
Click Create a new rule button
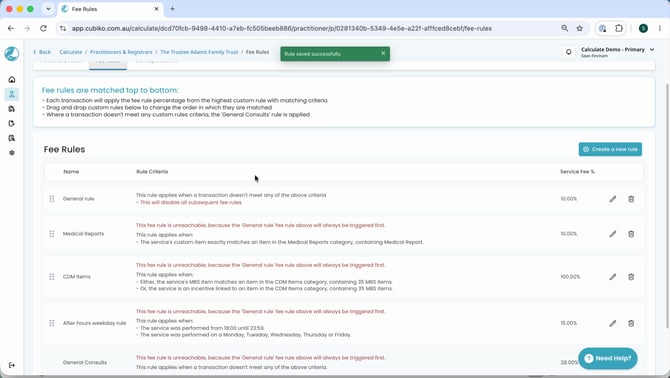(x=610, y=149)
